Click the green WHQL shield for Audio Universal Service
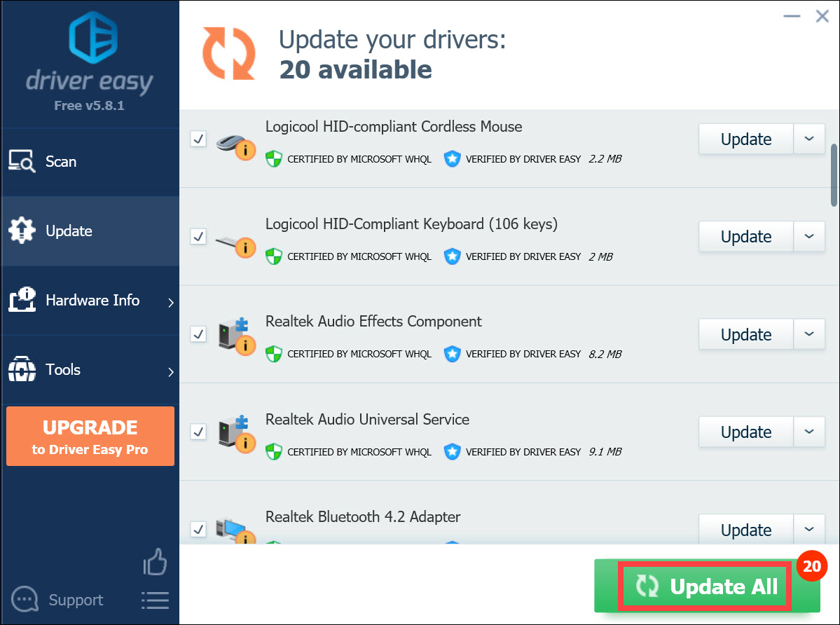 click(x=274, y=451)
